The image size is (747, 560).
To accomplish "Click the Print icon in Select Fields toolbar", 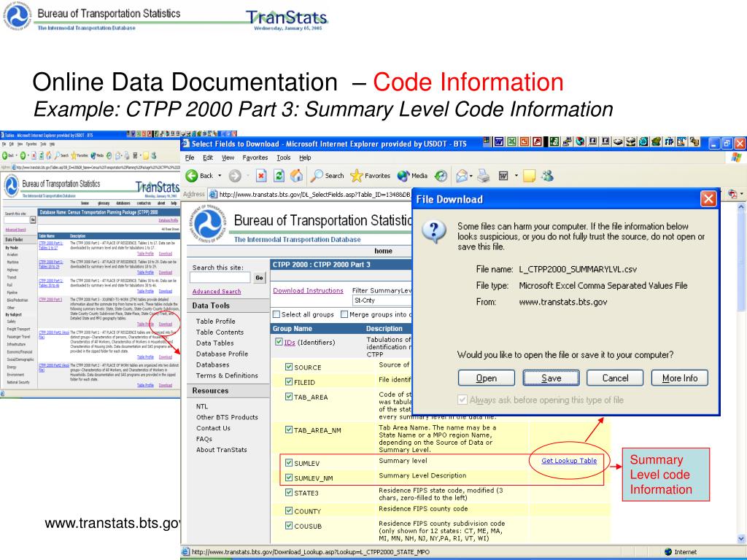I will click(x=484, y=176).
